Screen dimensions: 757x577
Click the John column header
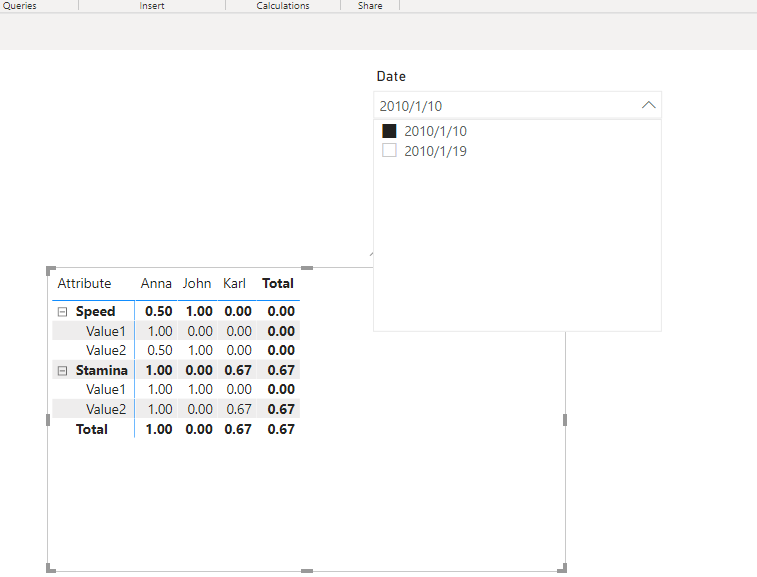click(197, 283)
